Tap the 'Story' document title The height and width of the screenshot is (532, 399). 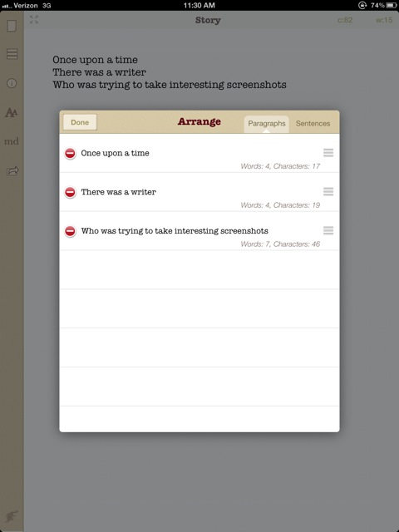click(x=208, y=20)
